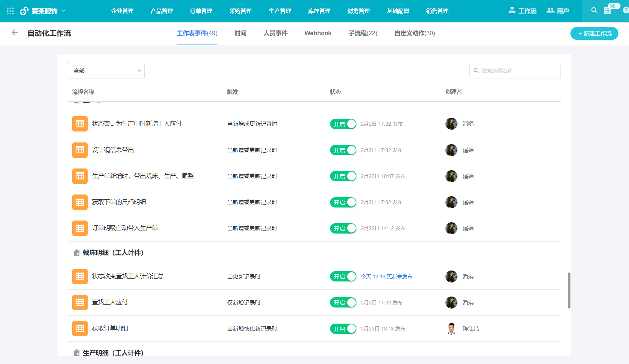Viewport: 629px width, 364px height.
Task: Open the notifications icon with 99+ badge
Action: [608, 11]
